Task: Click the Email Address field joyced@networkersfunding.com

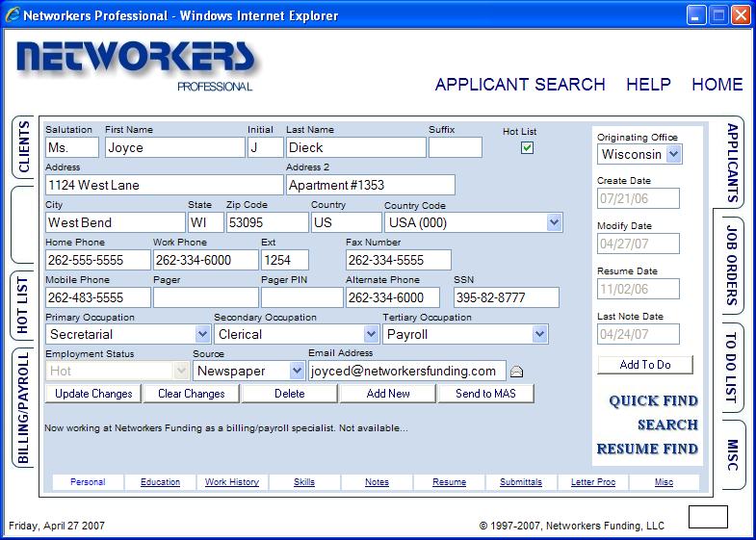Action: click(407, 371)
